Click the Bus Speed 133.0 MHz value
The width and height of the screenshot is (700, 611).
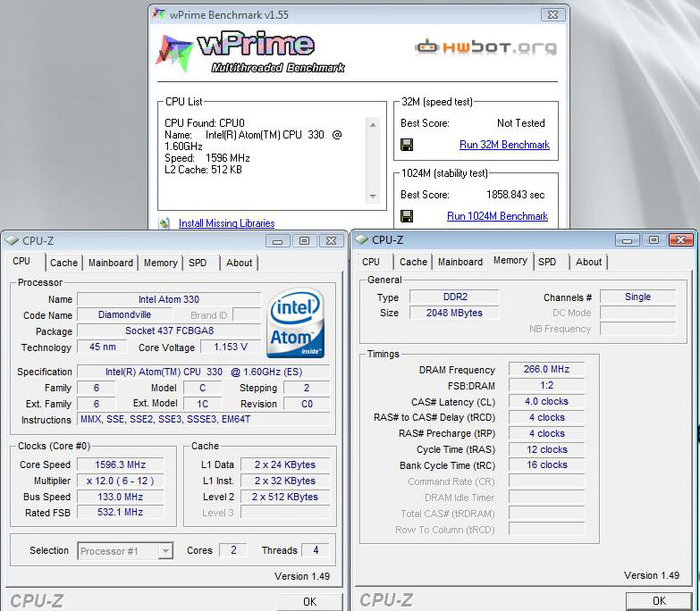[121, 497]
